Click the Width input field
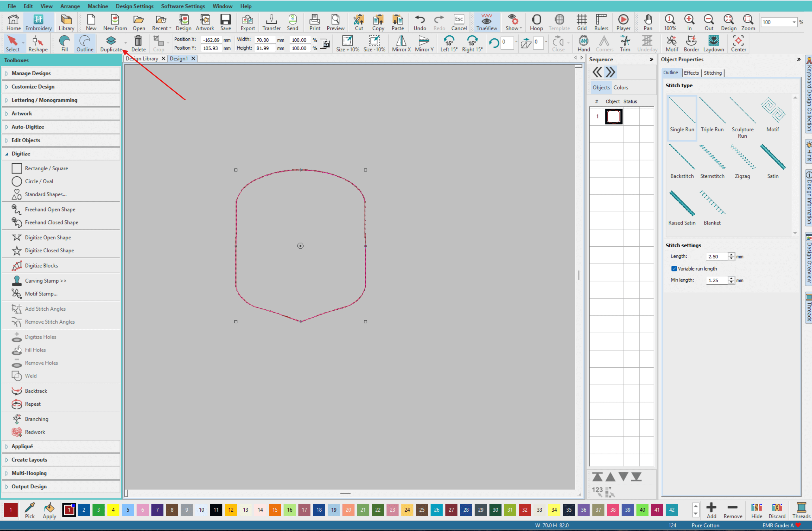The height and width of the screenshot is (531, 812). pos(265,40)
